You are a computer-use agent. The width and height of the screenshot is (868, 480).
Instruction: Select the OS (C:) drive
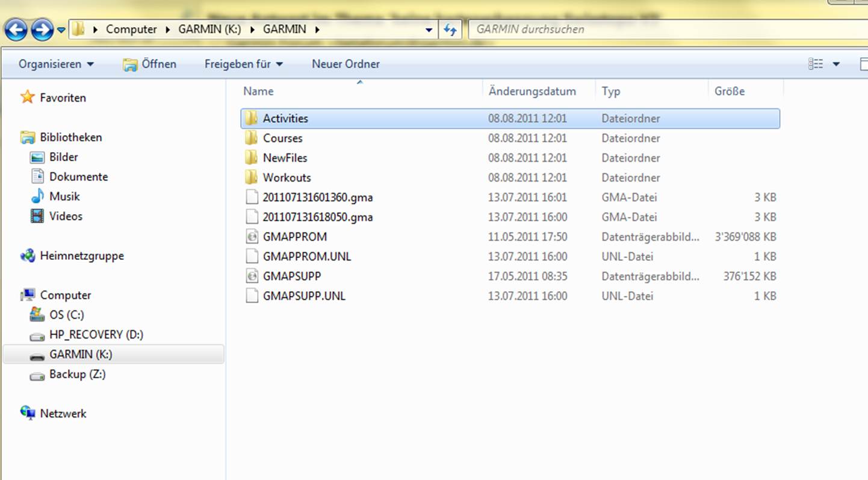pos(67,315)
